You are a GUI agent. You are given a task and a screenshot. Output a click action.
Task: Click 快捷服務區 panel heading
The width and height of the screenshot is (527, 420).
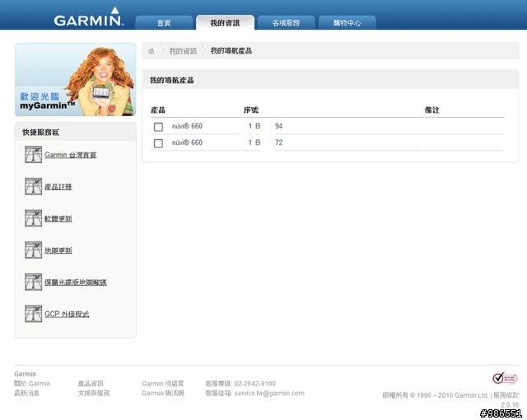[40, 133]
